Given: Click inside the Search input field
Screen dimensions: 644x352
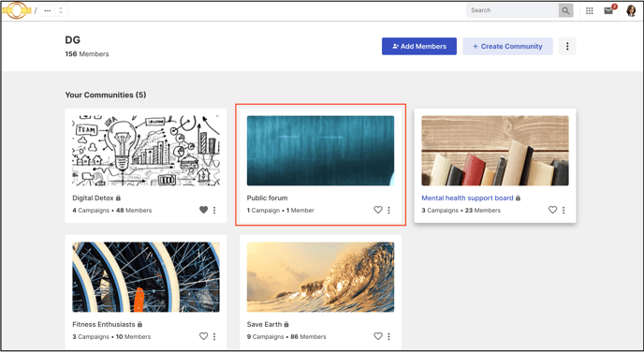Looking at the screenshot, I should 512,10.
